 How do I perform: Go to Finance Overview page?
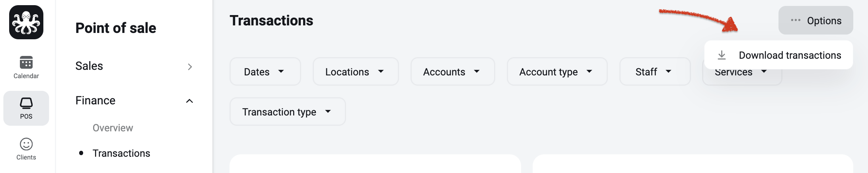coord(113,128)
